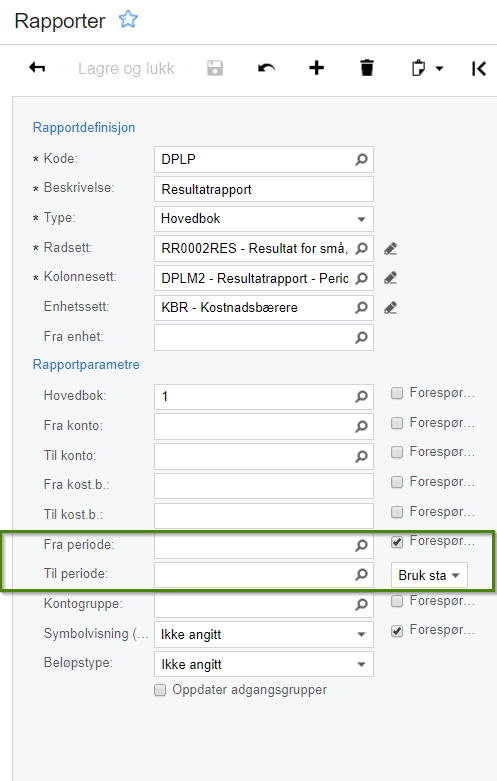Edit Enhetssett with pencil icon
This screenshot has height=781, width=497.
click(x=390, y=308)
